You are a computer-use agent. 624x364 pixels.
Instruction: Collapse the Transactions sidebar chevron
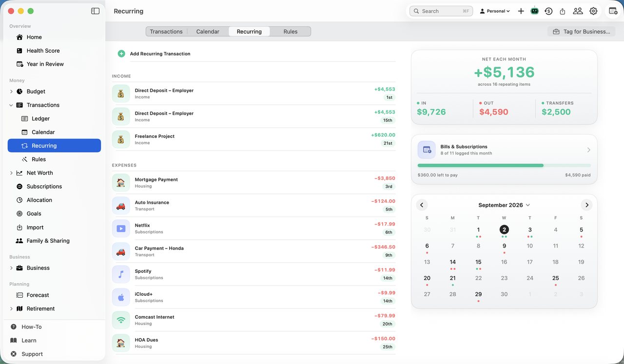11,105
